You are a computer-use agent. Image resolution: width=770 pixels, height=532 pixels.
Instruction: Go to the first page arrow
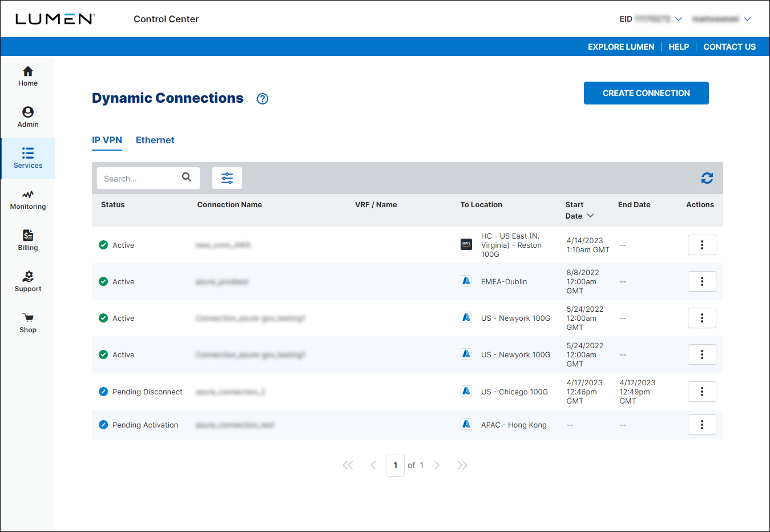(348, 465)
